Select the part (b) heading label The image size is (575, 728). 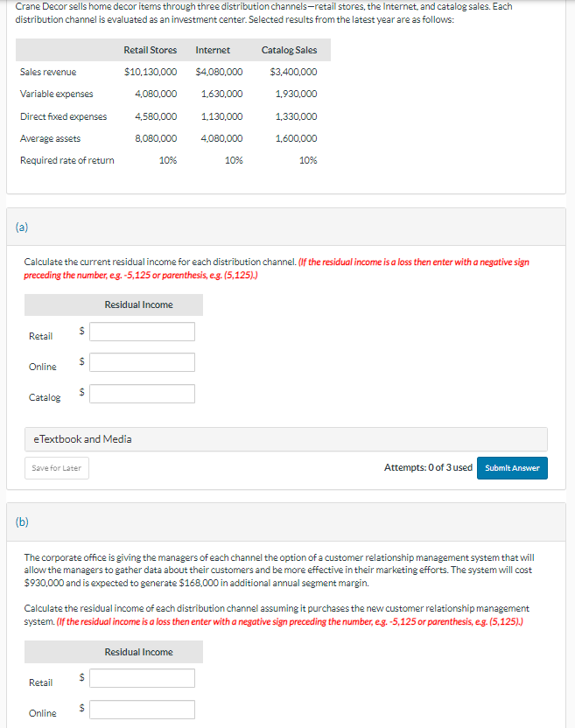tap(22, 521)
